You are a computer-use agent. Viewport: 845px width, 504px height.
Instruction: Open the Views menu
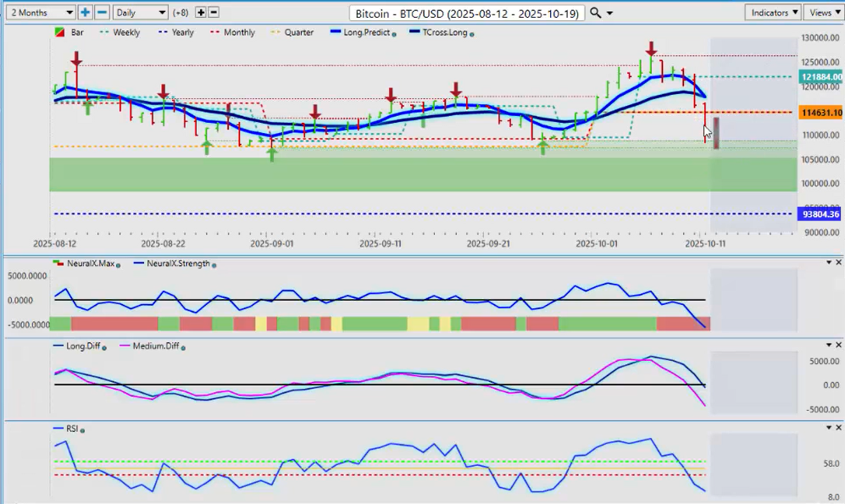pos(823,13)
